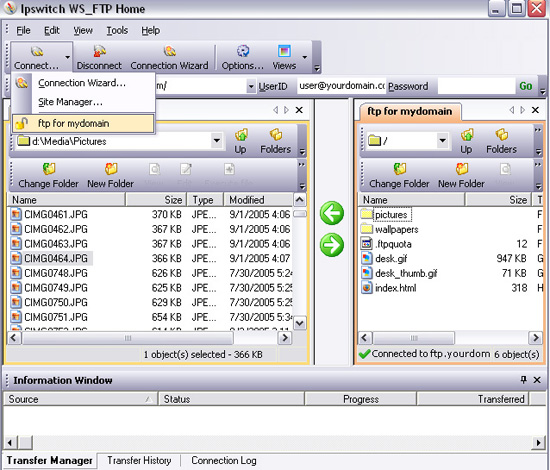This screenshot has height=470, width=550.
Task: Select the pictures folder in remote list
Action: coord(391,215)
